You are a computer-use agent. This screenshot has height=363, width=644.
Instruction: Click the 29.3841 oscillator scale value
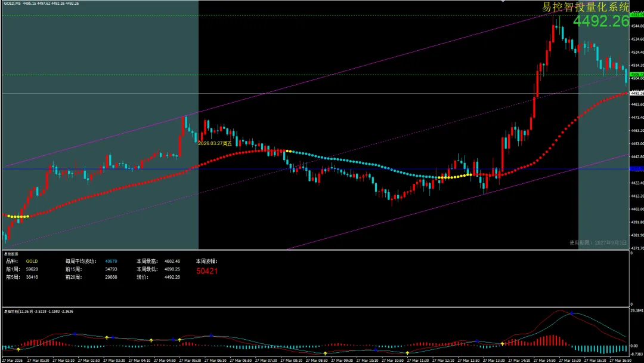pyautogui.click(x=637, y=310)
